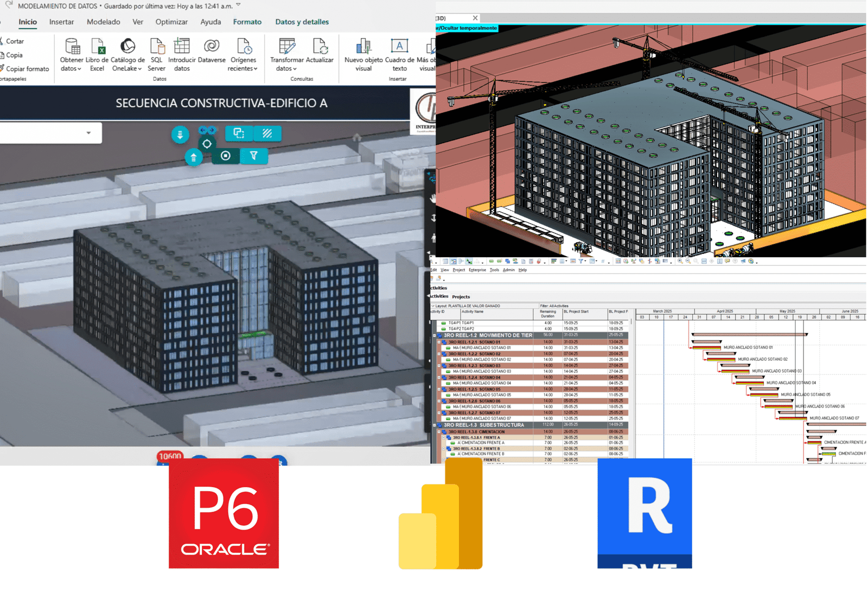The image size is (868, 611).
Task: Switch to the Projects tab in Primavera P6
Action: click(x=462, y=297)
